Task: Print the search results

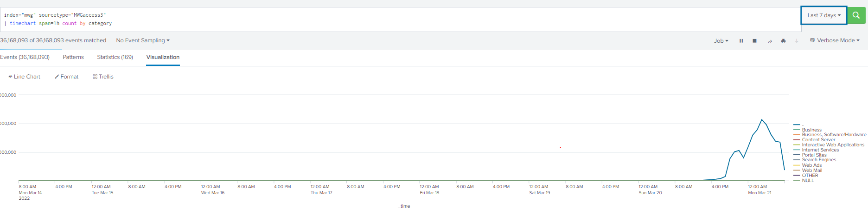Action: click(783, 41)
